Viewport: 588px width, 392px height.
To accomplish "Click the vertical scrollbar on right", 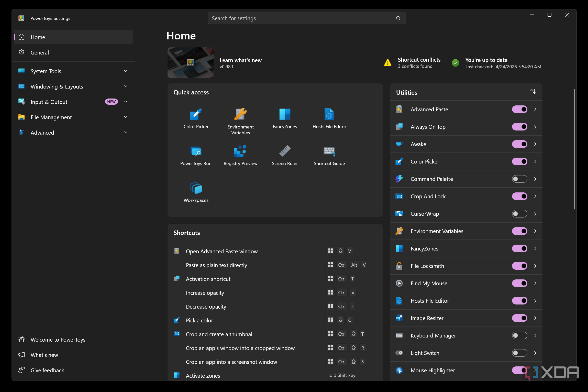I will pos(574,149).
